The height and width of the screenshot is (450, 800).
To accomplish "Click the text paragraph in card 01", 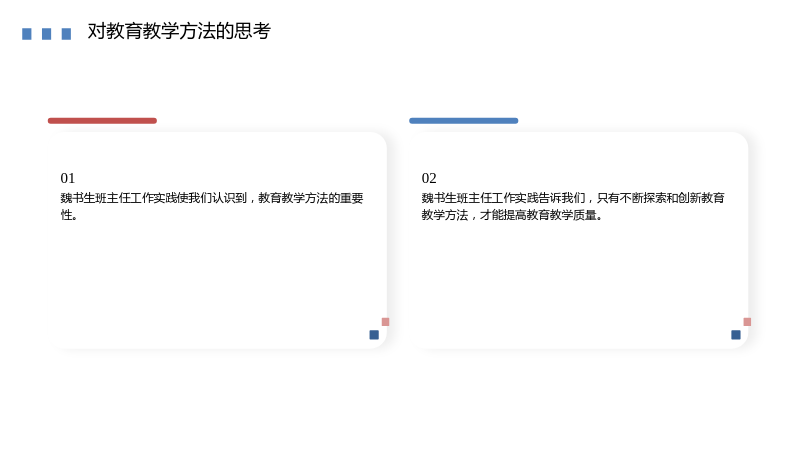I will pyautogui.click(x=212, y=206).
